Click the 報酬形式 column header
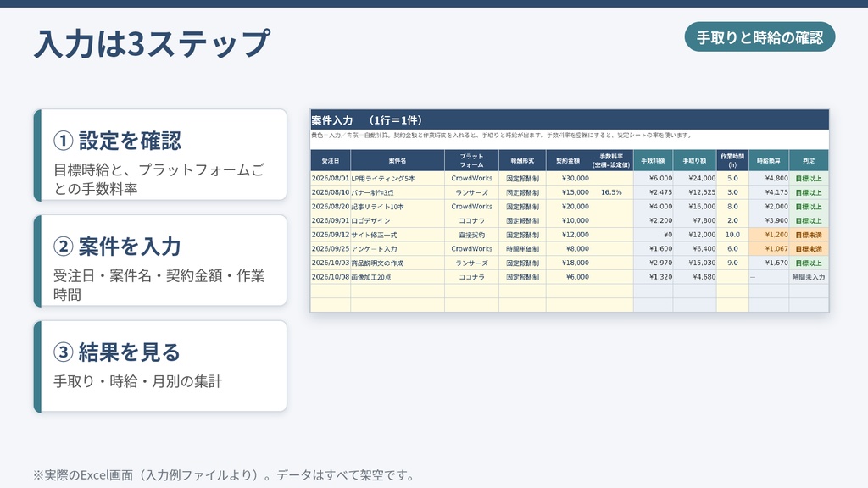The image size is (868, 488). click(522, 160)
